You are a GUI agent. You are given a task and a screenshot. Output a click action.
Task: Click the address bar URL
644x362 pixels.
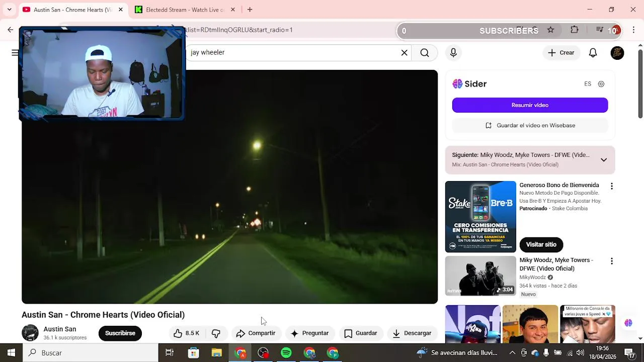(x=239, y=30)
